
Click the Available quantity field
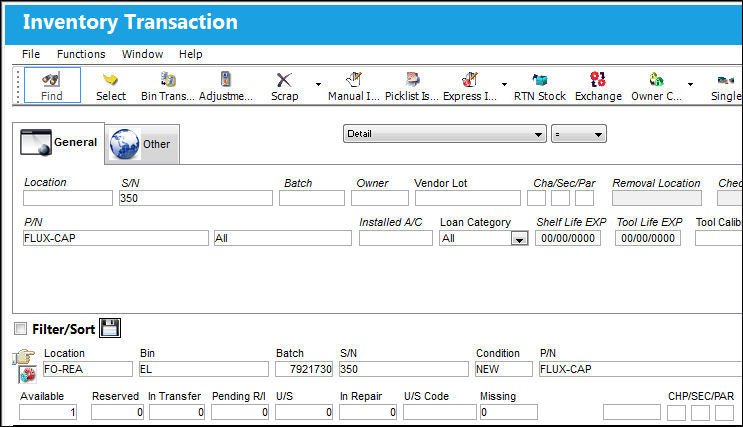point(48,412)
